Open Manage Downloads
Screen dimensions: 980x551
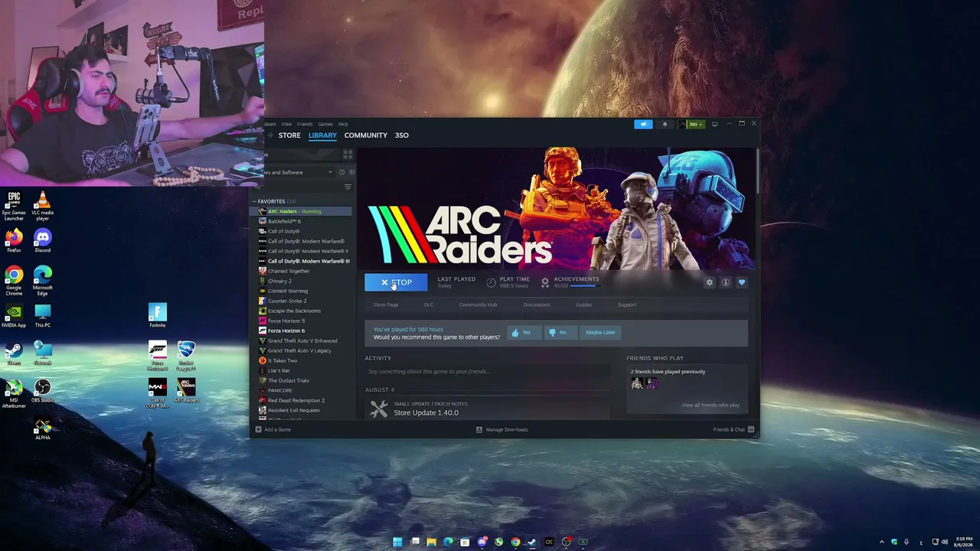tap(502, 429)
